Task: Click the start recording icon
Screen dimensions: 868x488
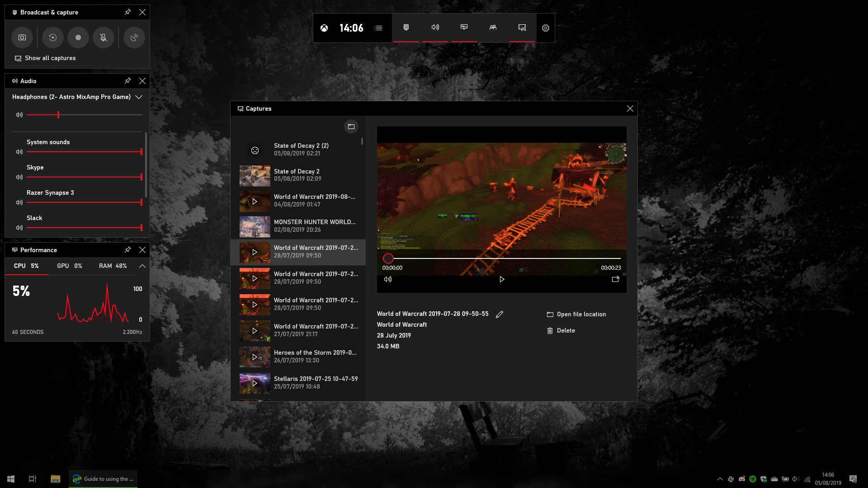Action: point(77,38)
